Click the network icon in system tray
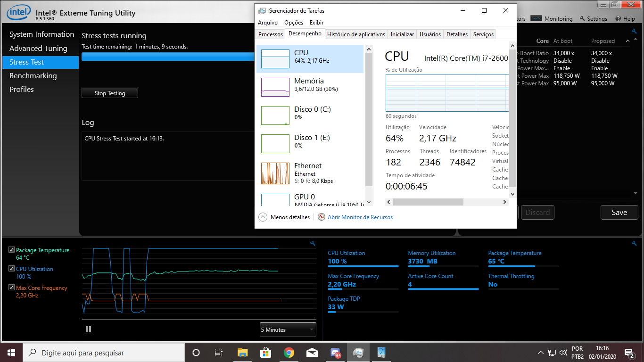 [552, 353]
